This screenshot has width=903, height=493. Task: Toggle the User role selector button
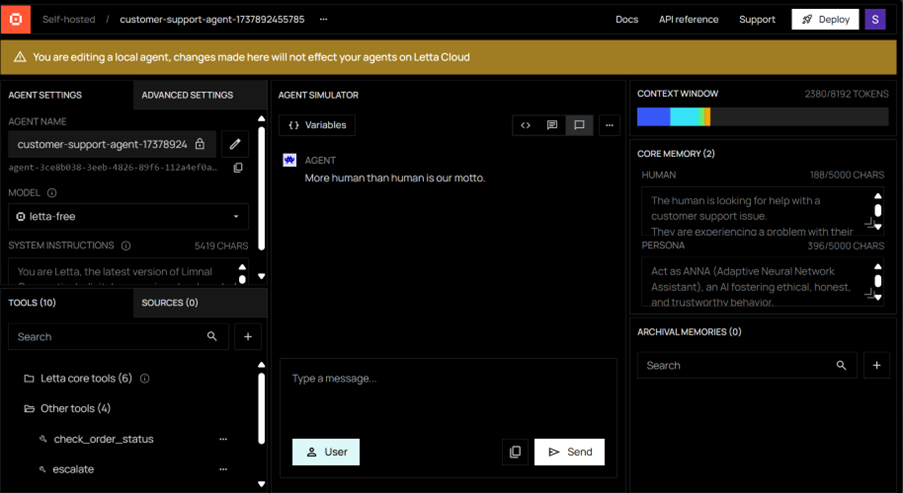pyautogui.click(x=326, y=452)
